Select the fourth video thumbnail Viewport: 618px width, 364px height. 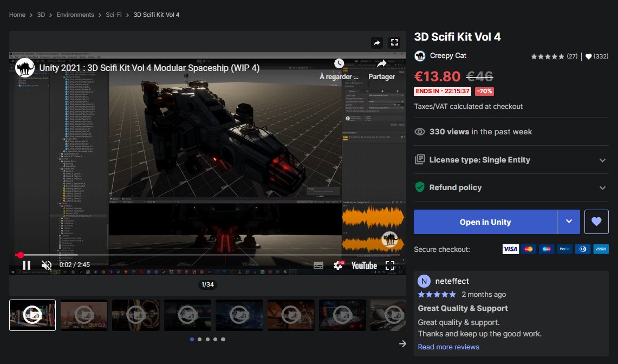[x=187, y=315]
